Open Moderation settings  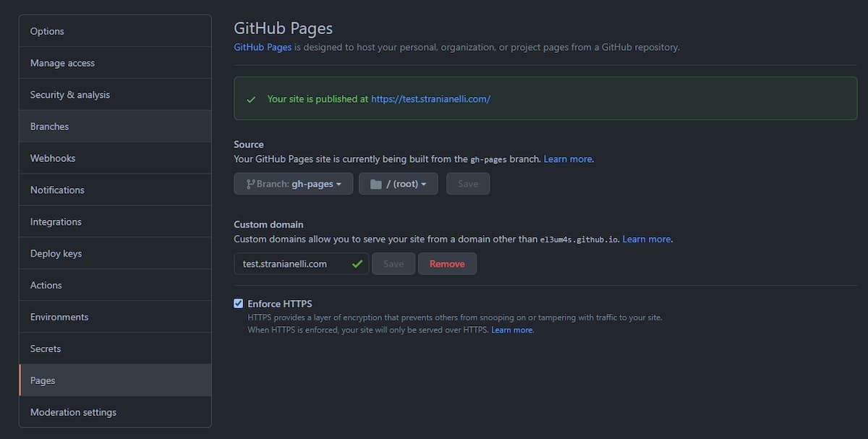tap(115, 412)
